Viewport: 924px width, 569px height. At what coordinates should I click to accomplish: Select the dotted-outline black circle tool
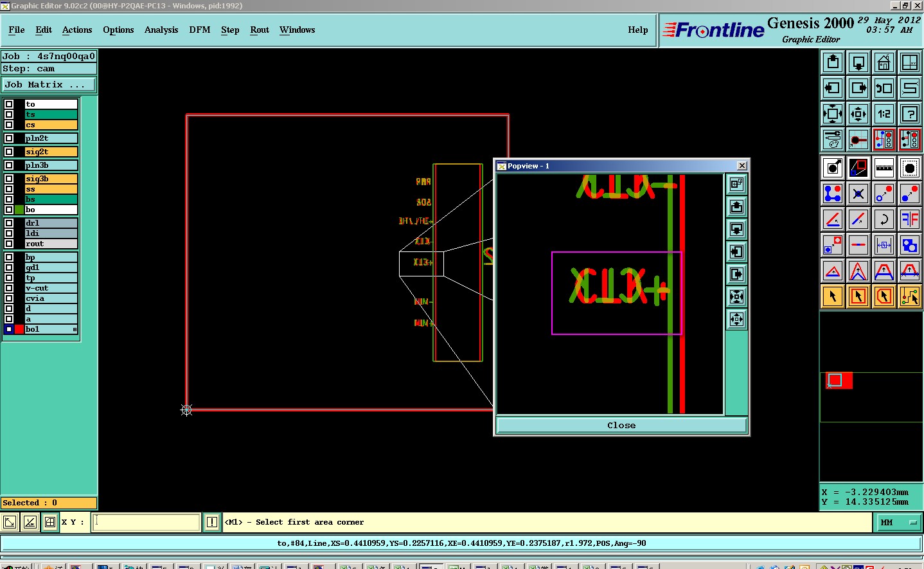tap(910, 168)
